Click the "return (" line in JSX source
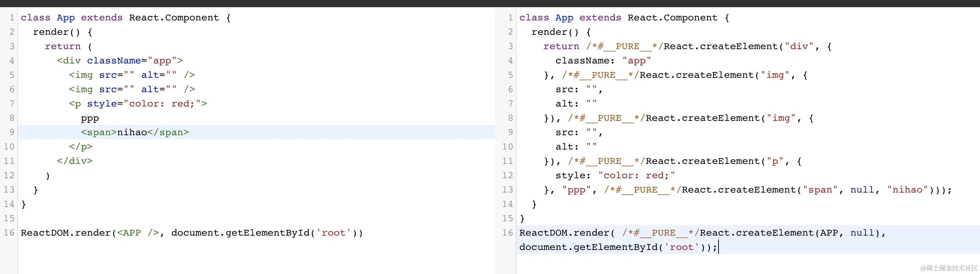980x274 pixels. click(x=68, y=47)
